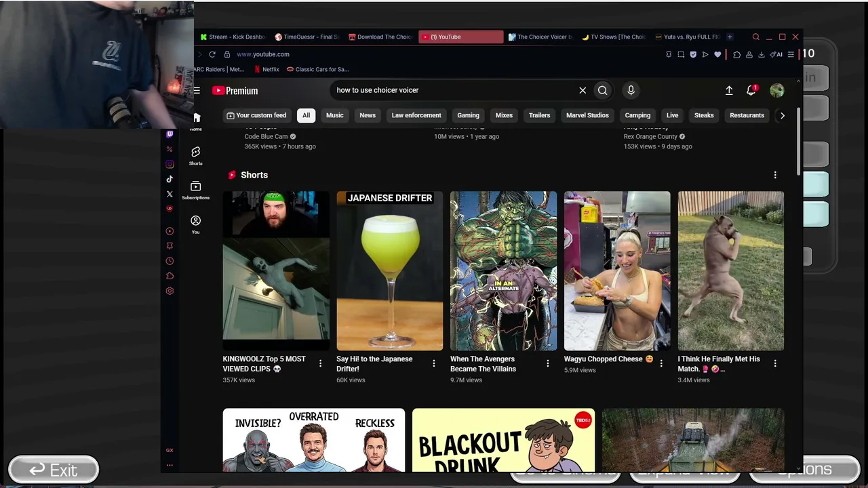The height and width of the screenshot is (488, 868).
Task: Open browser sidebar settings gear
Action: [x=170, y=291]
